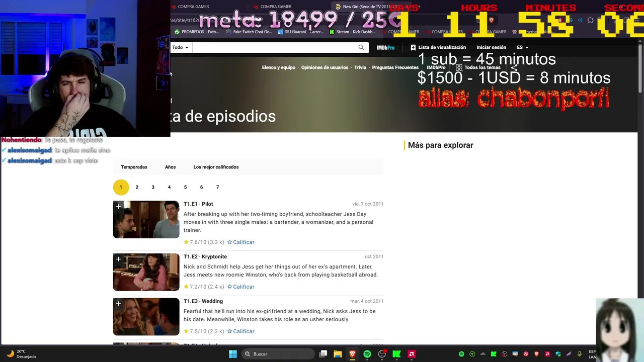Viewport: 644px width, 362px height.
Task: Click the Windows taskbar Buscar search box
Action: pos(277,354)
